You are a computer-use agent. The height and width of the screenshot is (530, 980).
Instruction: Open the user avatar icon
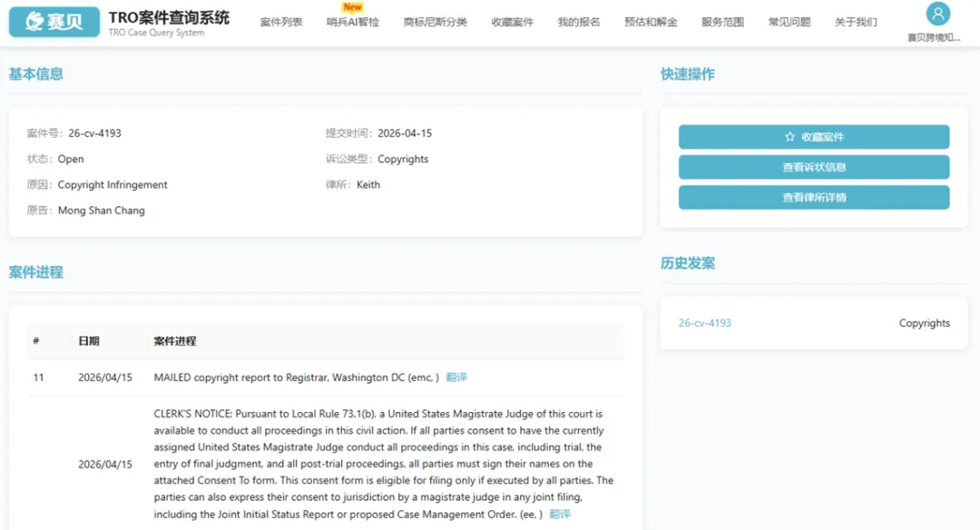coord(937,14)
